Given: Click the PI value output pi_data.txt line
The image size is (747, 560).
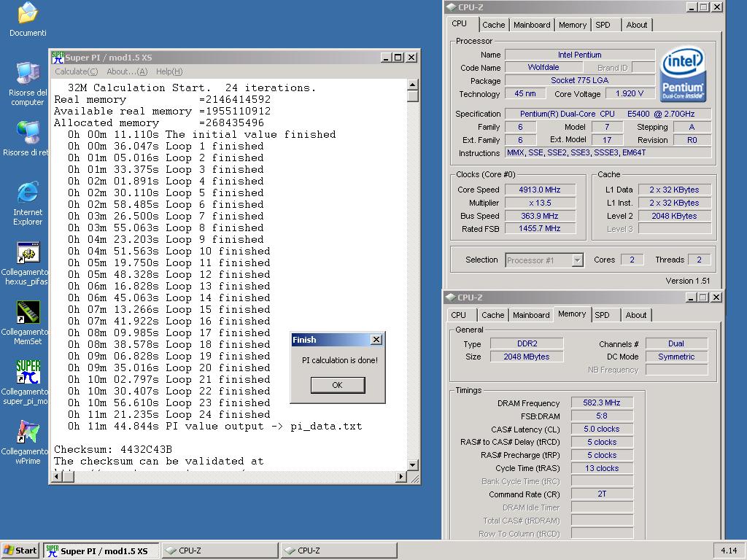Looking at the screenshot, I should coord(215,426).
